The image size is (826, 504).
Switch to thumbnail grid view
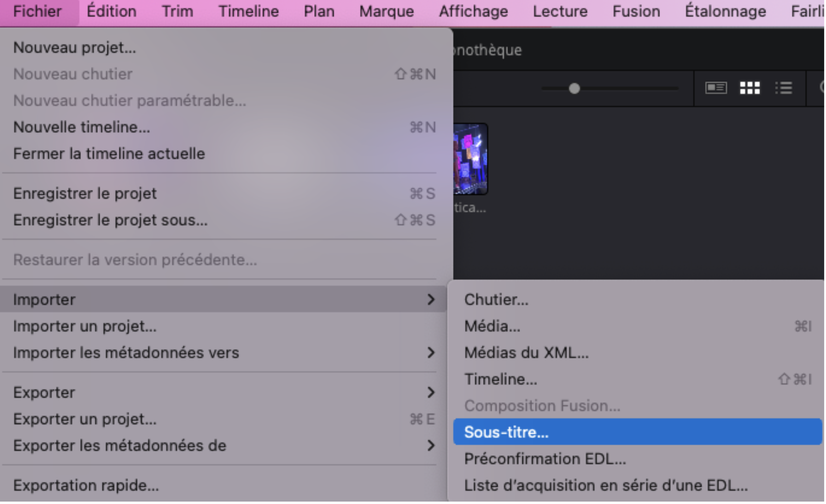pos(750,88)
